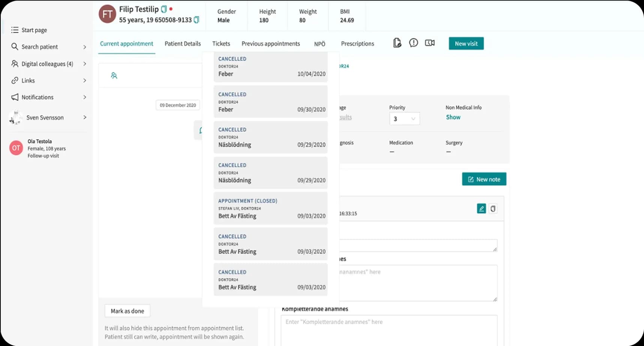
Task: Click OT avatar for Ola Testola
Action: coord(16,148)
